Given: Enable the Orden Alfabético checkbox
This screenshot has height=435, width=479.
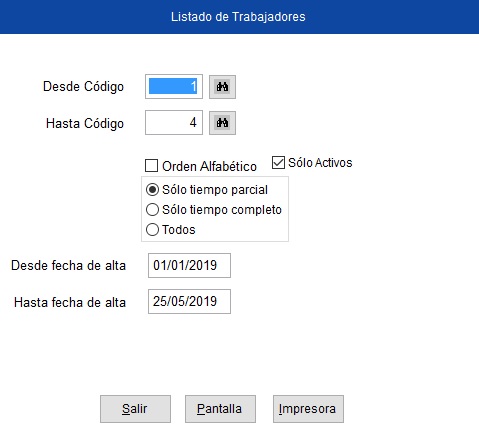Looking at the screenshot, I should [x=152, y=166].
